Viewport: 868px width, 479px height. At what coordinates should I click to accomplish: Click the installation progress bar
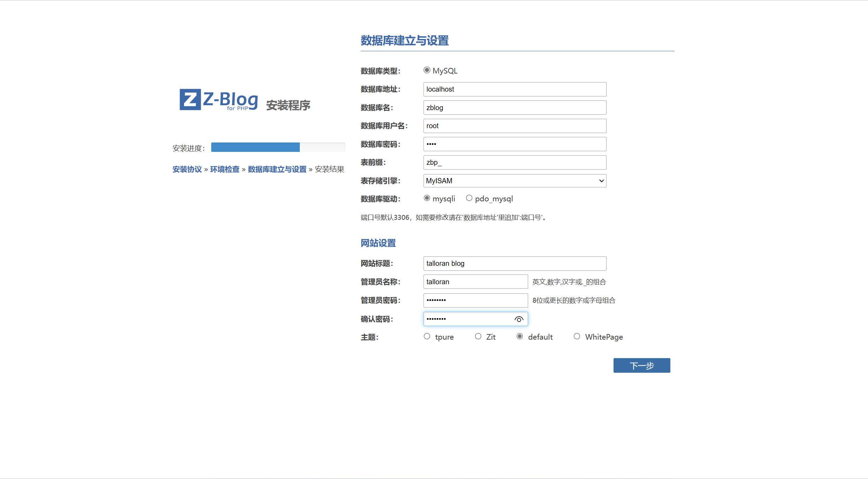click(278, 147)
